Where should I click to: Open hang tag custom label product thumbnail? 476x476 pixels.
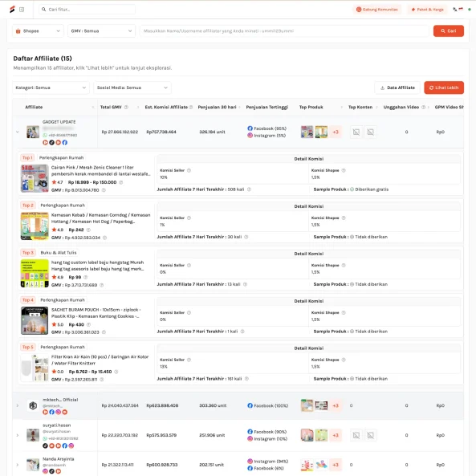pos(35,273)
